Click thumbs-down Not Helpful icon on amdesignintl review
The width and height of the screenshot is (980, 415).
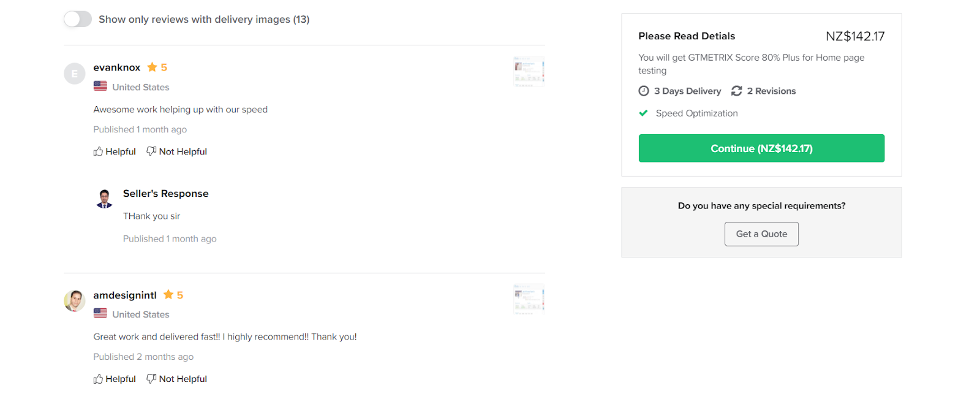pos(151,378)
